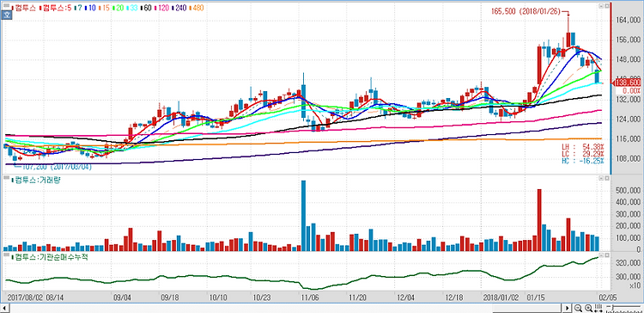Click the current price tag on the price axis

(627, 83)
